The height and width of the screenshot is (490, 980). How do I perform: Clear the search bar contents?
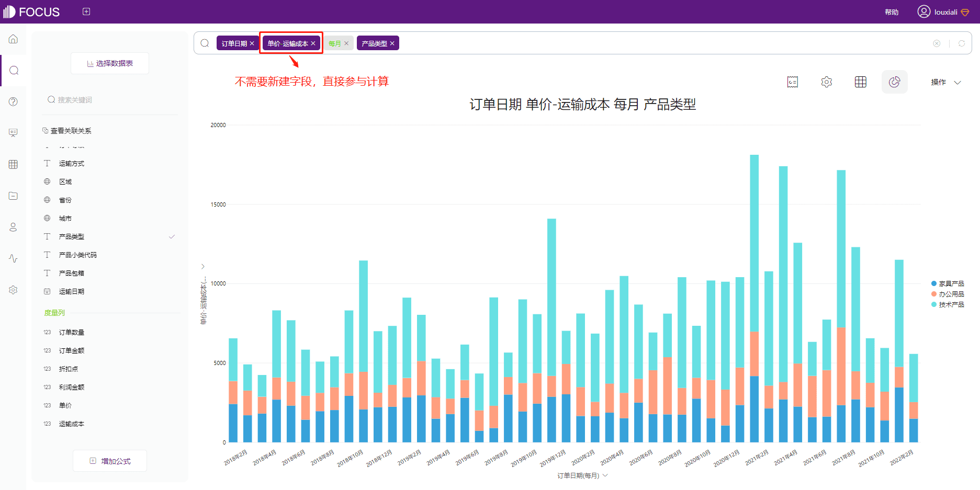(x=937, y=43)
